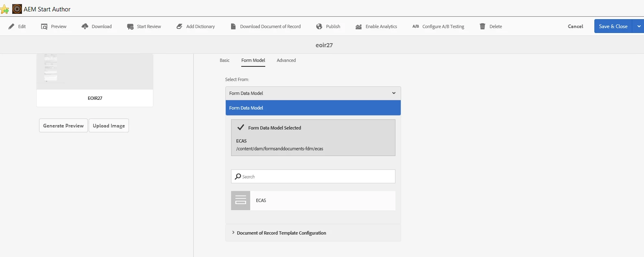The width and height of the screenshot is (644, 257).
Task: Open the Select From combo box
Action: [x=313, y=93]
